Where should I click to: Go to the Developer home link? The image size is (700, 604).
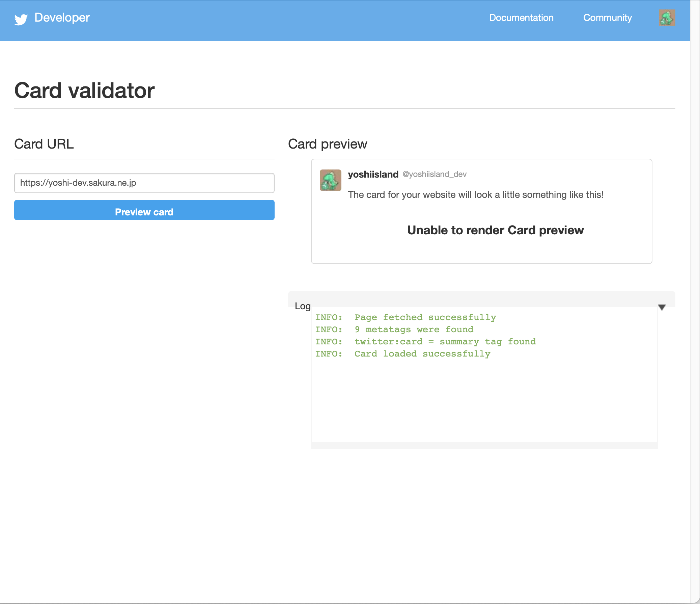[x=62, y=18]
